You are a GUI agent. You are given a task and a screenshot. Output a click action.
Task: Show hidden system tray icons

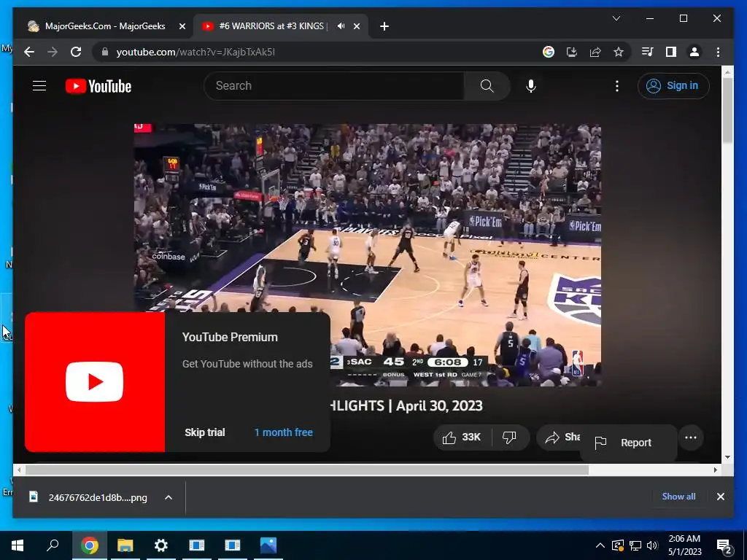pyautogui.click(x=600, y=545)
